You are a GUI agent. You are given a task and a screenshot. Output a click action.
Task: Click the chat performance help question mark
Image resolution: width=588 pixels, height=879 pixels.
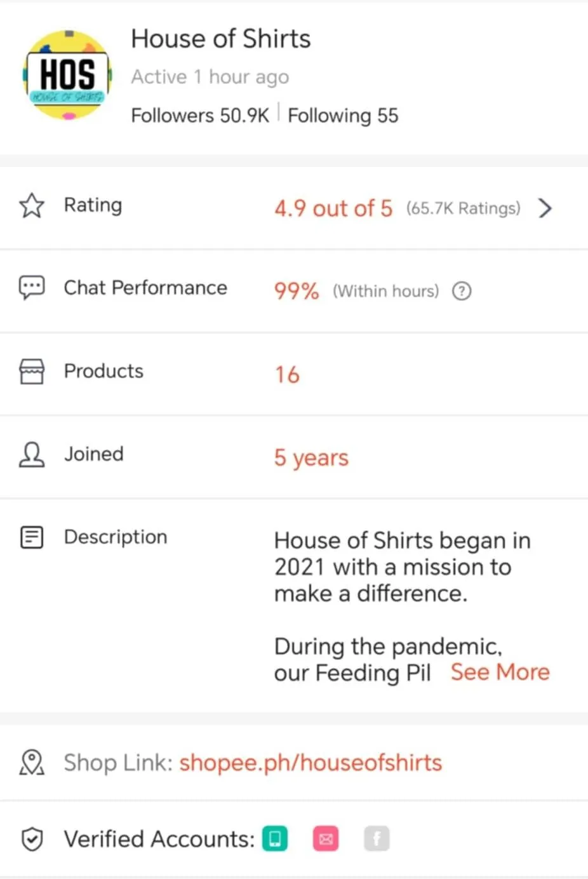click(462, 291)
